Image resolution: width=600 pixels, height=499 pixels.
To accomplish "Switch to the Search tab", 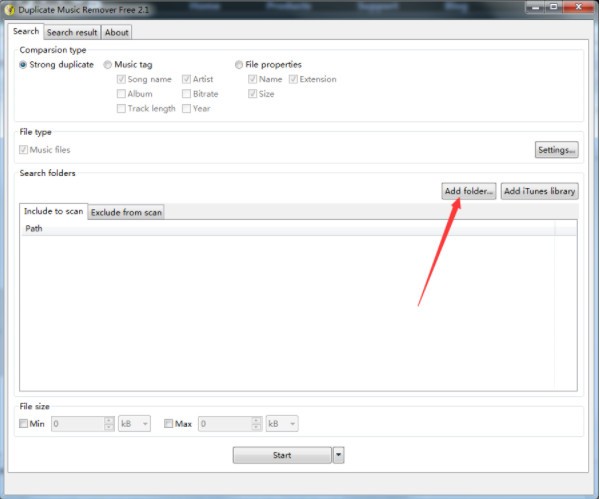I will coord(26,31).
